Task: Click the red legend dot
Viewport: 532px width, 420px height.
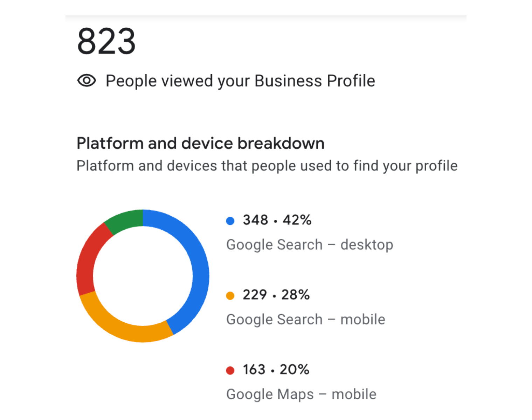Action: pos(230,370)
